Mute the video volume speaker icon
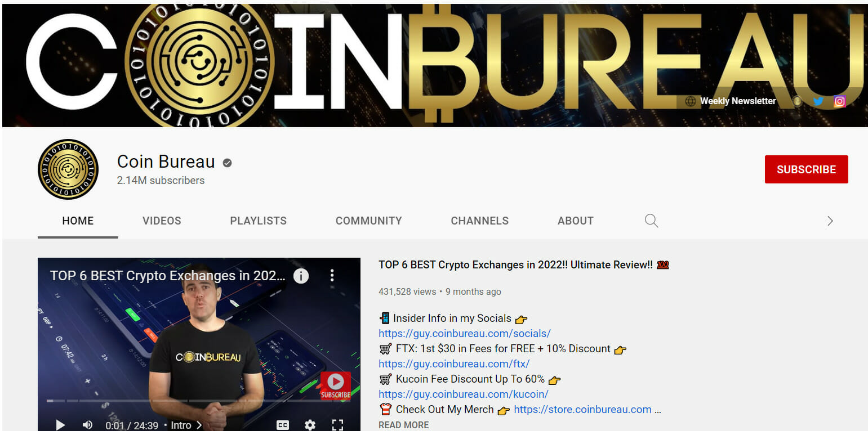868x431 pixels. point(88,425)
